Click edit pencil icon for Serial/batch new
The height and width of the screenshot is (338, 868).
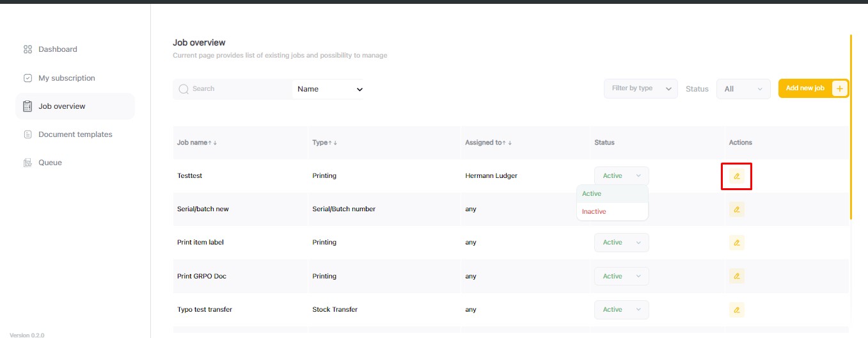click(x=736, y=209)
